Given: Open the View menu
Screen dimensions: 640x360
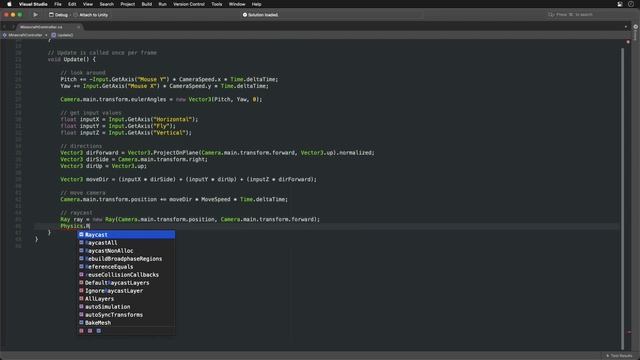Looking at the screenshot, I should click(88, 4).
